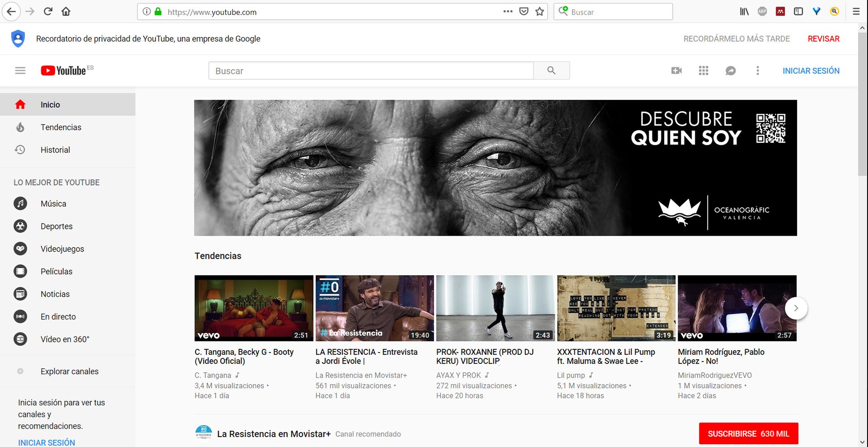The height and width of the screenshot is (447, 868).
Task: Open title Miriam Rodríguez, Pablo López - No!
Action: pos(721,357)
